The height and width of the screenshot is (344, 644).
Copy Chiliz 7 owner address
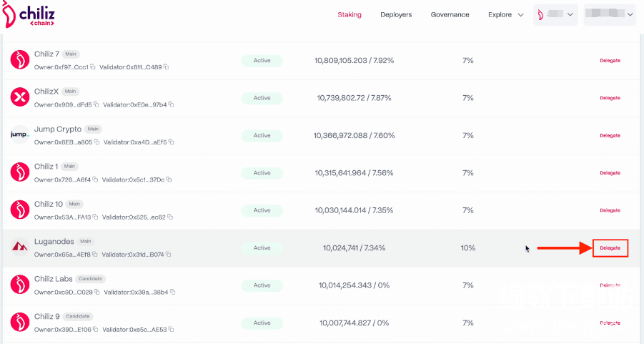pyautogui.click(x=93, y=67)
